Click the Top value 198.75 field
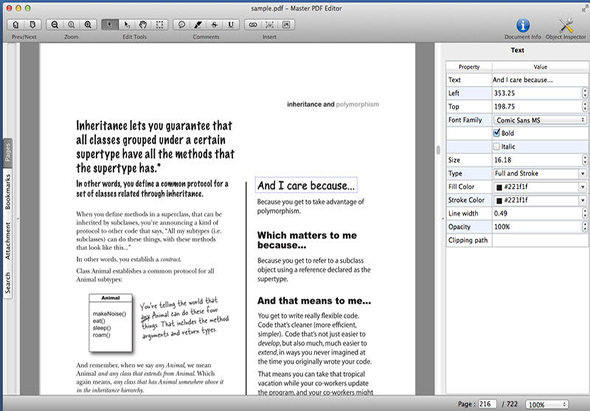This screenshot has width=590, height=411. [x=537, y=107]
